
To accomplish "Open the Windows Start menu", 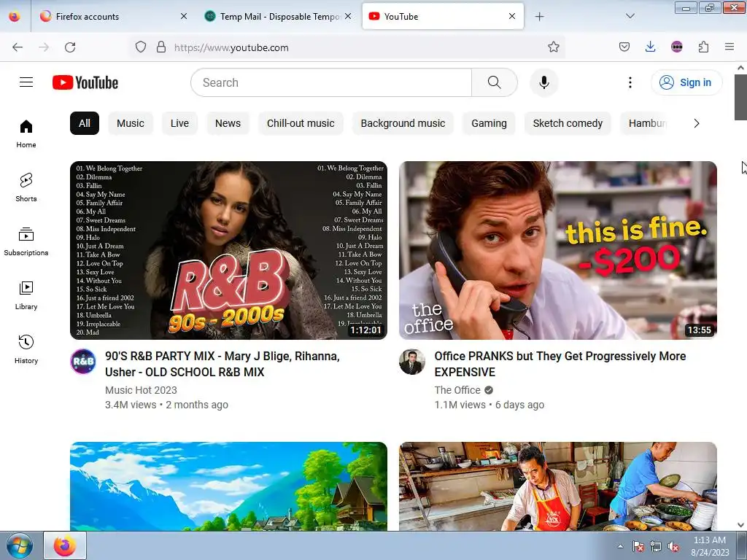I will [19, 545].
